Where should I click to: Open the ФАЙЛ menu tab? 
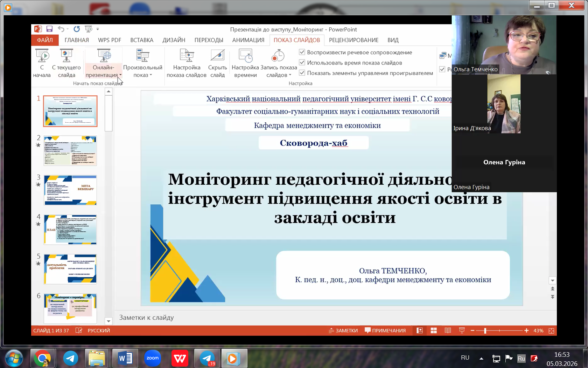[x=45, y=40]
